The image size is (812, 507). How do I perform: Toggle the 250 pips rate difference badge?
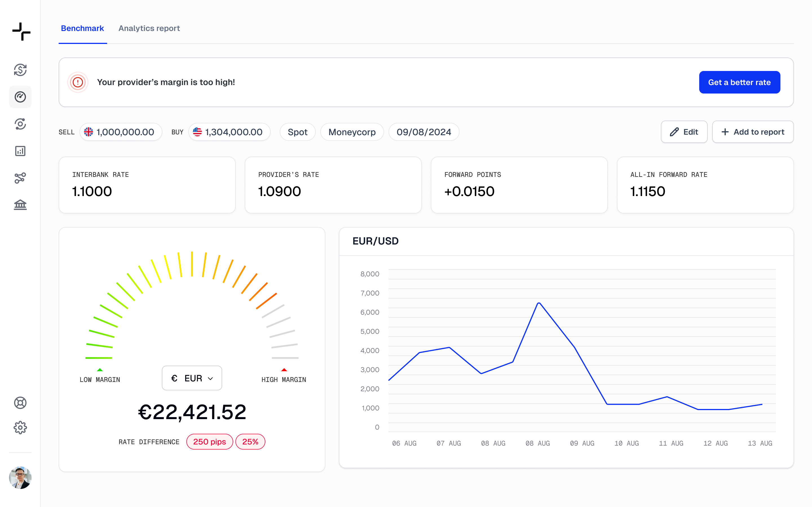click(209, 442)
